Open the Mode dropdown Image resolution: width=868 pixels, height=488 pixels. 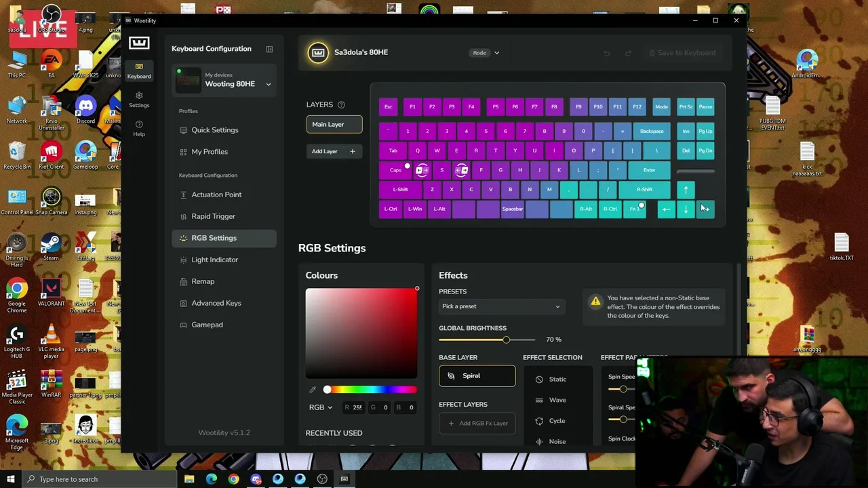[486, 53]
